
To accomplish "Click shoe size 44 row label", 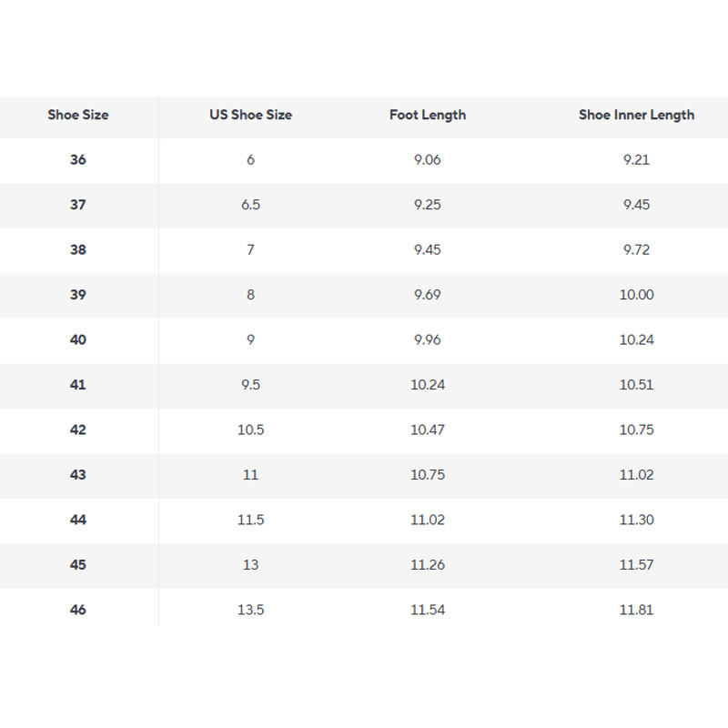I will [x=78, y=521].
